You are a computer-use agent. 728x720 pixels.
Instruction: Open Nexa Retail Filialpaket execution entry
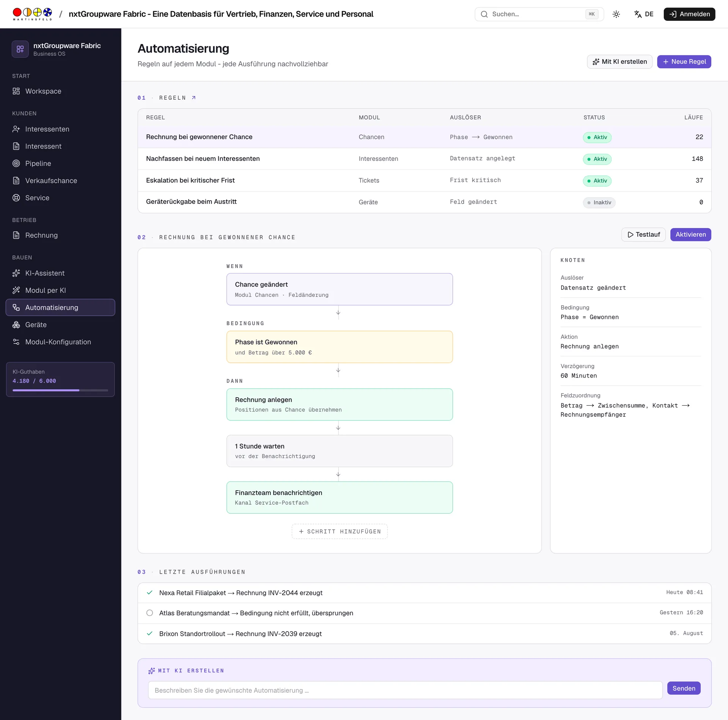click(x=424, y=593)
